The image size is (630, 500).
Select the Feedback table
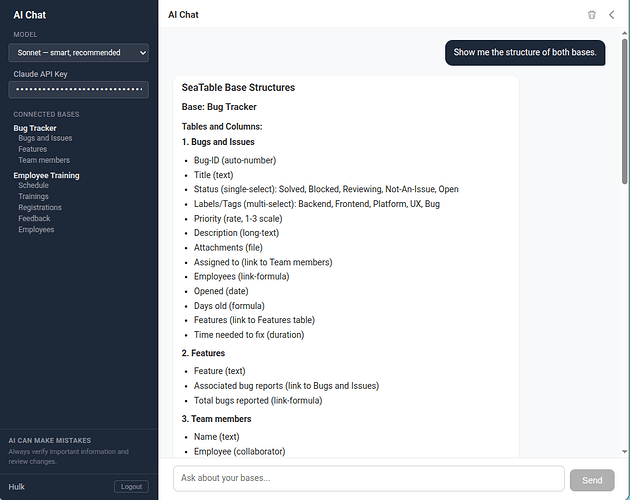(34, 218)
